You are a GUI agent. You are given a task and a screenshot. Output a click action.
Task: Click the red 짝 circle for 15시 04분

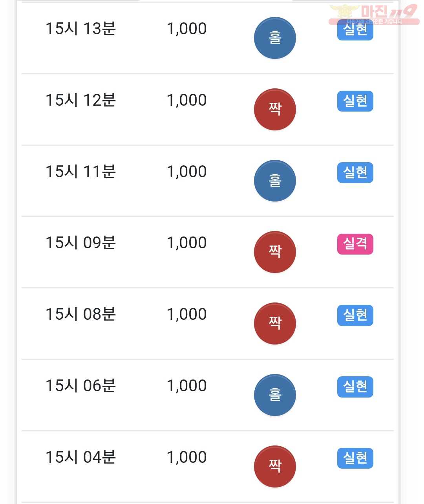(x=275, y=466)
